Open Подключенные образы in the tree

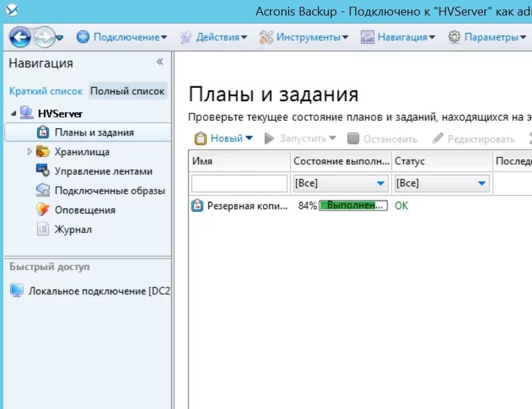pos(110,190)
